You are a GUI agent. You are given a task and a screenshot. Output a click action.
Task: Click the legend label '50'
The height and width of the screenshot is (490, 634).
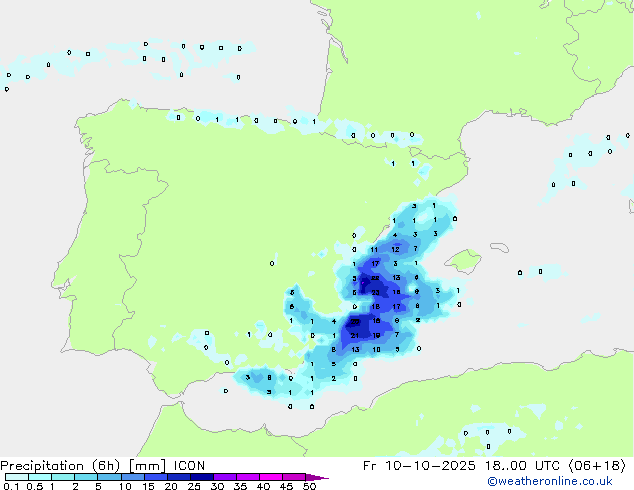[x=309, y=486]
